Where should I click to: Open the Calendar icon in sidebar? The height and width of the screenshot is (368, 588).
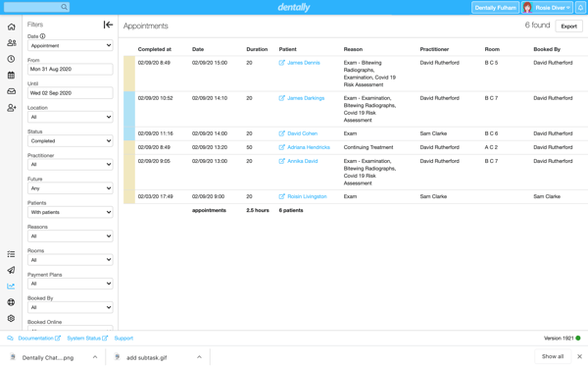coord(11,76)
